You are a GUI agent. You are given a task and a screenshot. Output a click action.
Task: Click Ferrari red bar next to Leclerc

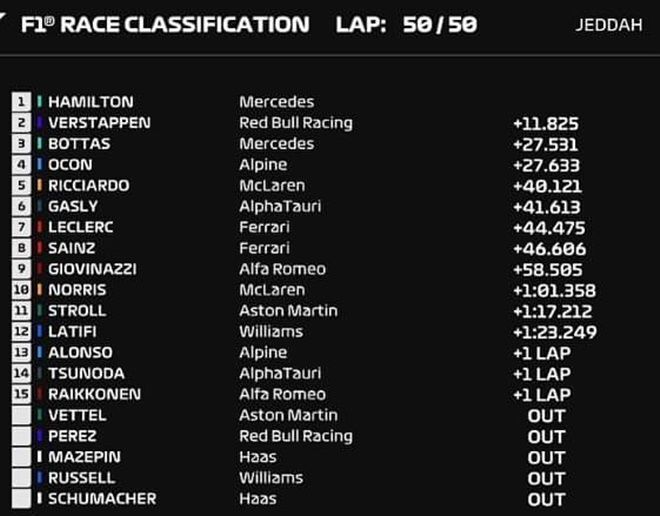[x=39, y=227]
